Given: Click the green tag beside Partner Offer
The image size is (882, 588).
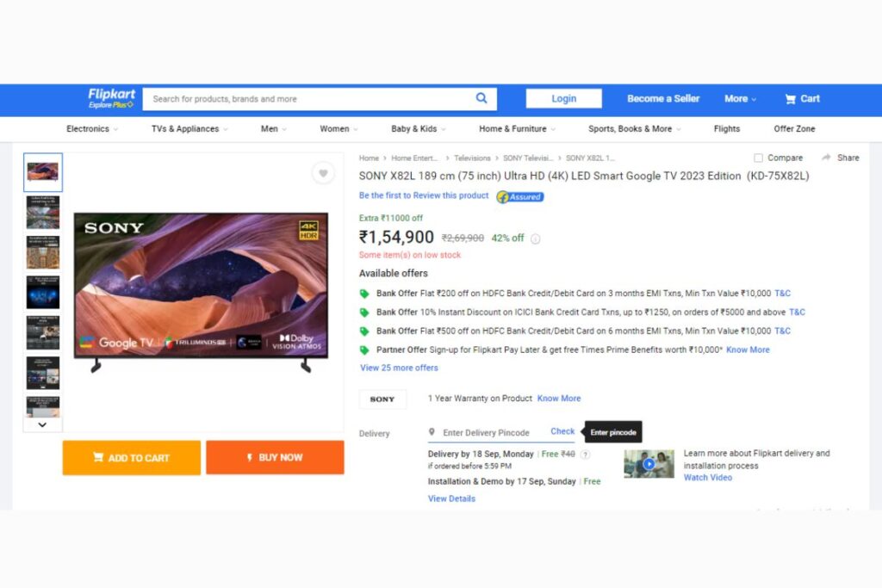Looking at the screenshot, I should (364, 350).
